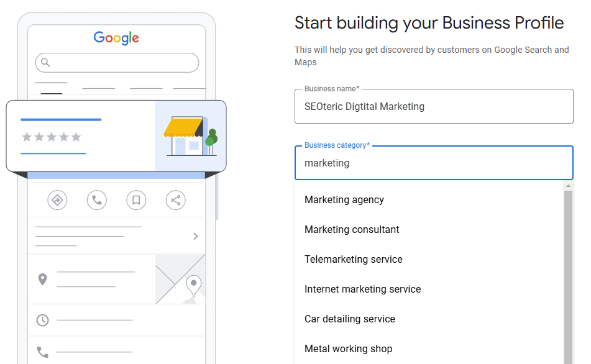This screenshot has height=364, width=591.
Task: Click the clock hours icon
Action: point(43,321)
